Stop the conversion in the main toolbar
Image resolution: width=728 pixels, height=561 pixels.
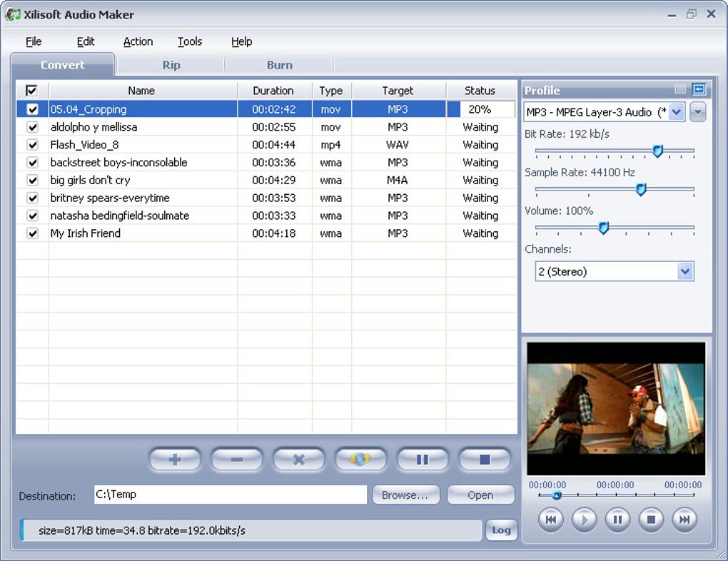[x=485, y=460]
